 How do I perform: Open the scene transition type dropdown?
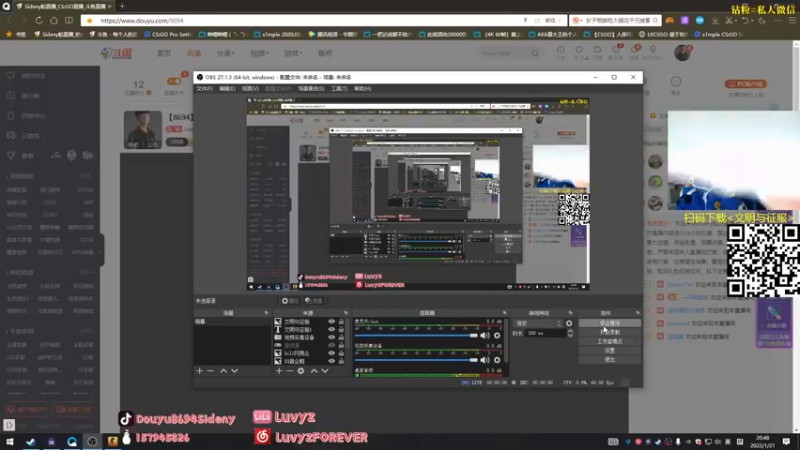[538, 323]
